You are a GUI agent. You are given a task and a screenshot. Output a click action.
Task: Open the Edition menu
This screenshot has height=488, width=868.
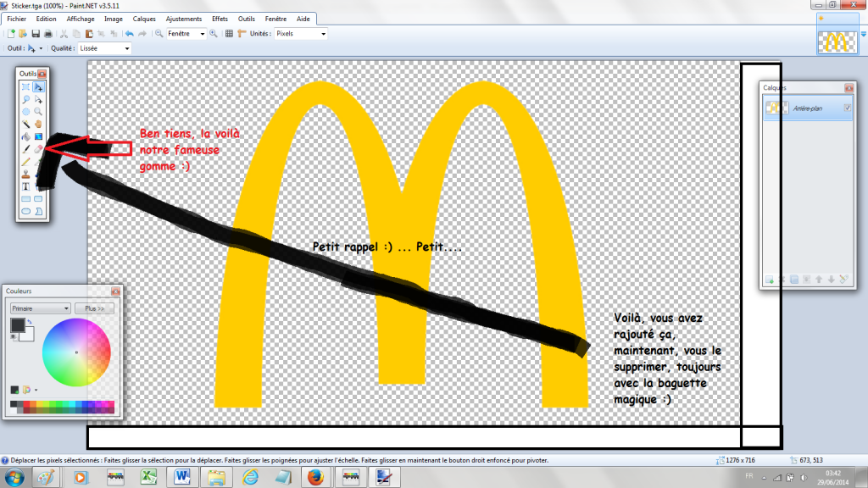point(46,19)
